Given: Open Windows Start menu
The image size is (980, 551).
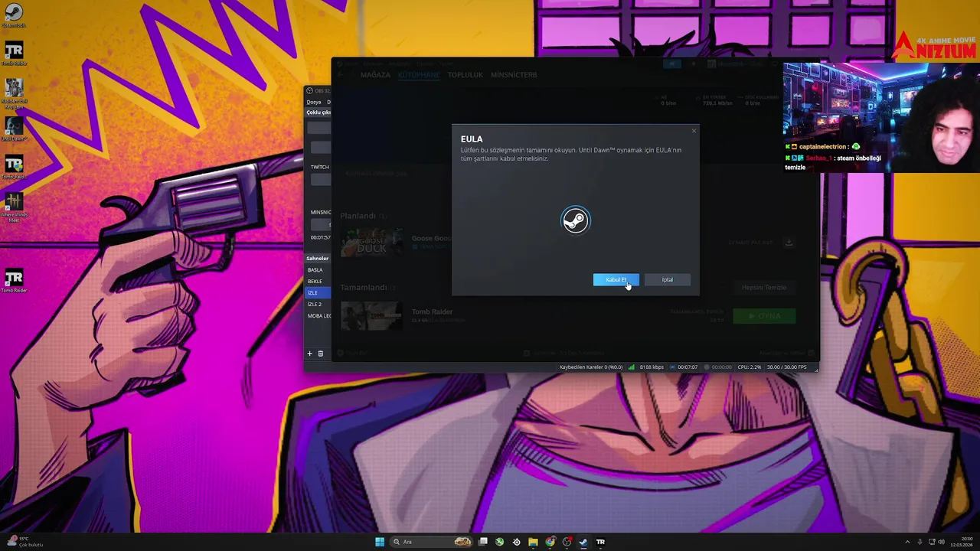Looking at the screenshot, I should tap(380, 542).
